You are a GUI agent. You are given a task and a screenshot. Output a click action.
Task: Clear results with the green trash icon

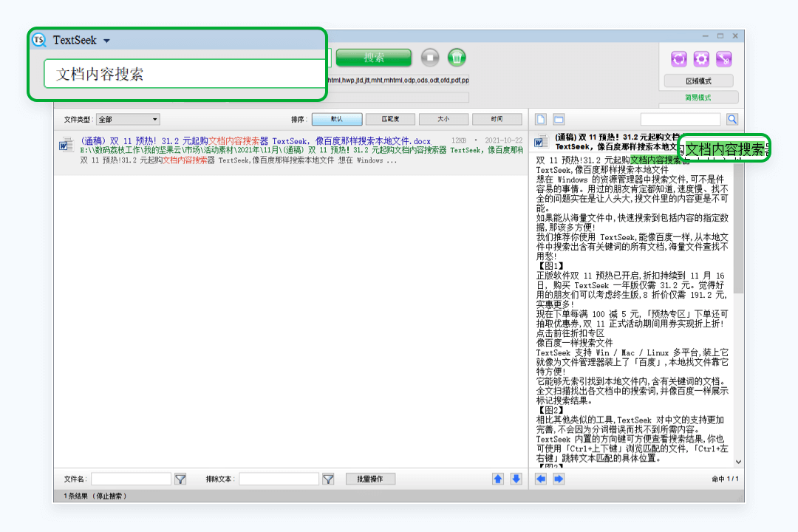[x=457, y=58]
